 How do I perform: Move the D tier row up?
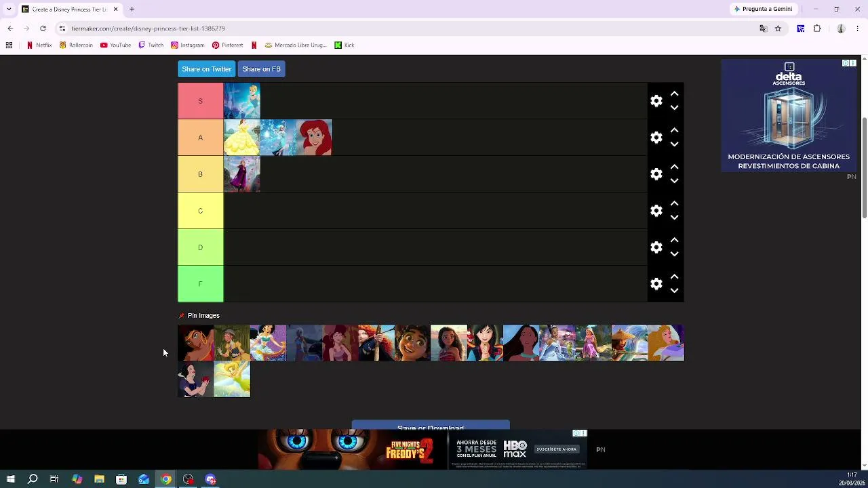674,240
